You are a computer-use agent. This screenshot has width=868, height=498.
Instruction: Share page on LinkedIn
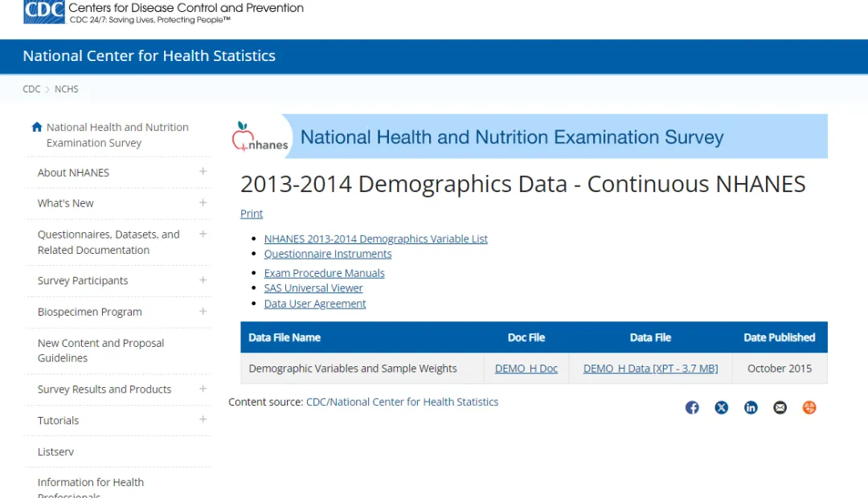click(751, 408)
